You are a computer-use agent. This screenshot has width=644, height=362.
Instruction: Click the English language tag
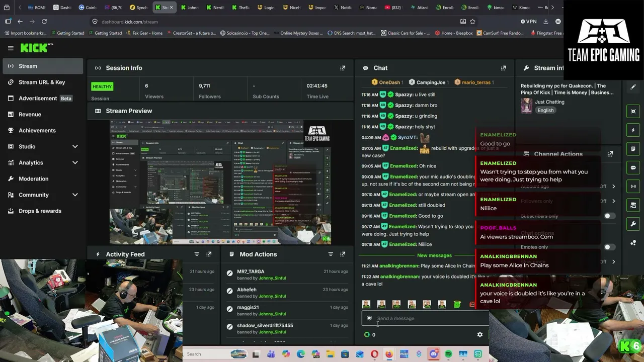point(545,111)
